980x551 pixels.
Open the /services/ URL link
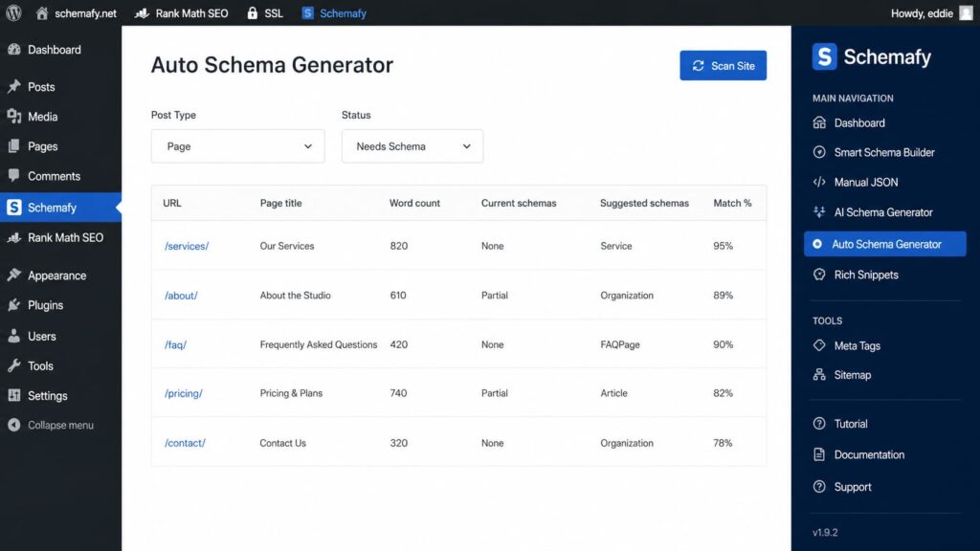[187, 246]
